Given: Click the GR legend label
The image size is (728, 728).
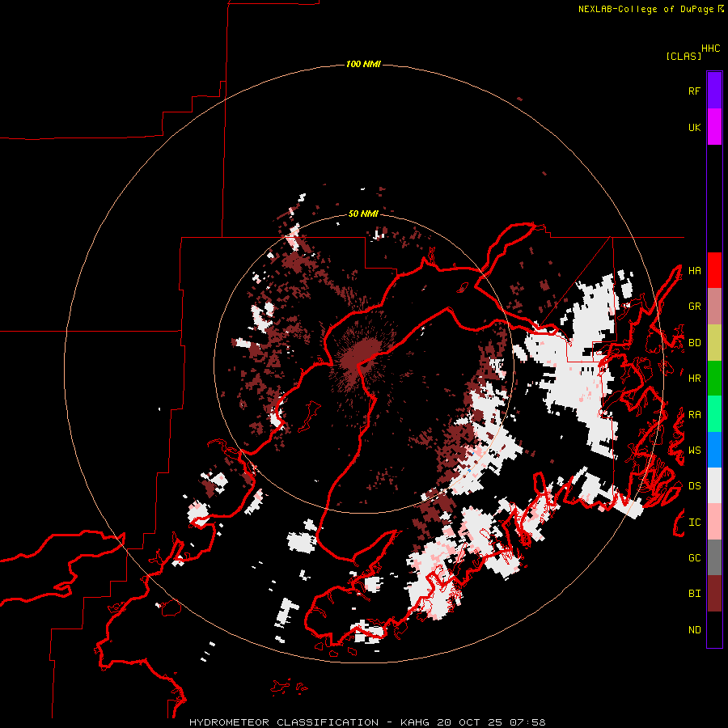Looking at the screenshot, I should pos(694,307).
